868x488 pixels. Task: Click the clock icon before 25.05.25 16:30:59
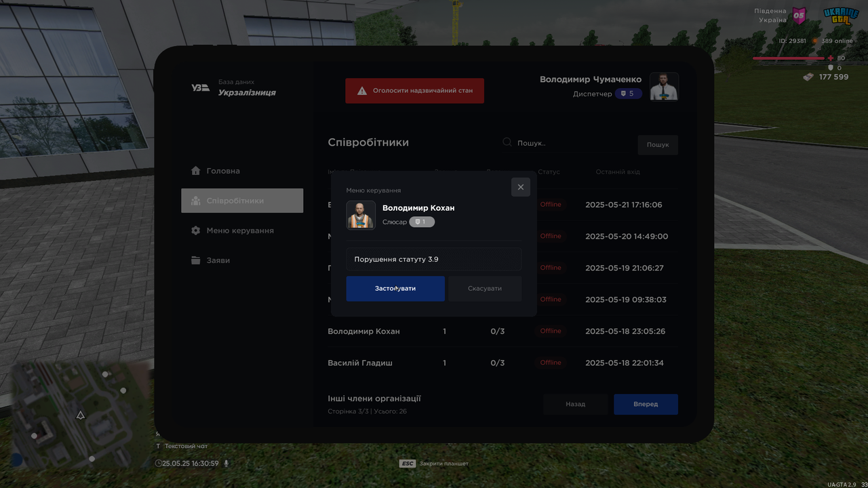159,464
